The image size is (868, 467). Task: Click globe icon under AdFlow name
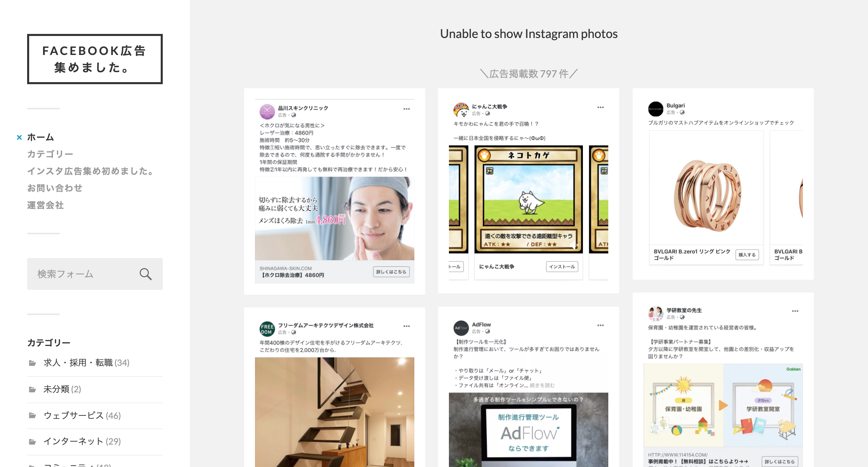tap(488, 331)
